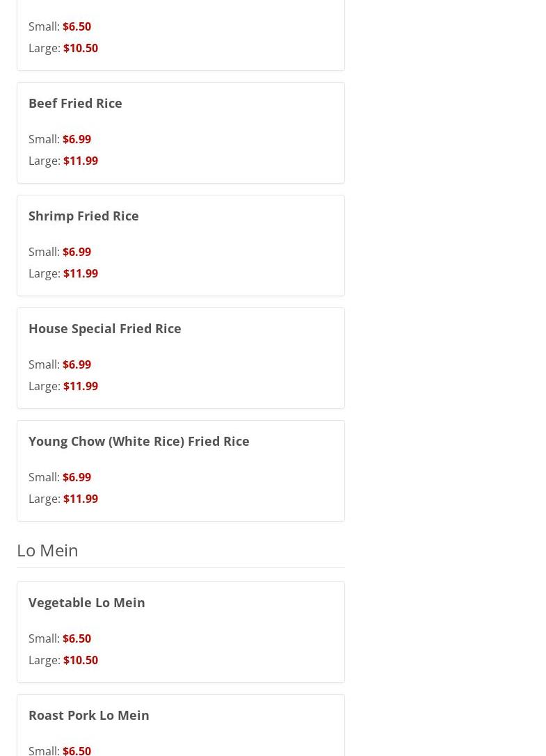
Task: Open the Vegetable Lo Mein menu item
Action: pyautogui.click(x=86, y=602)
